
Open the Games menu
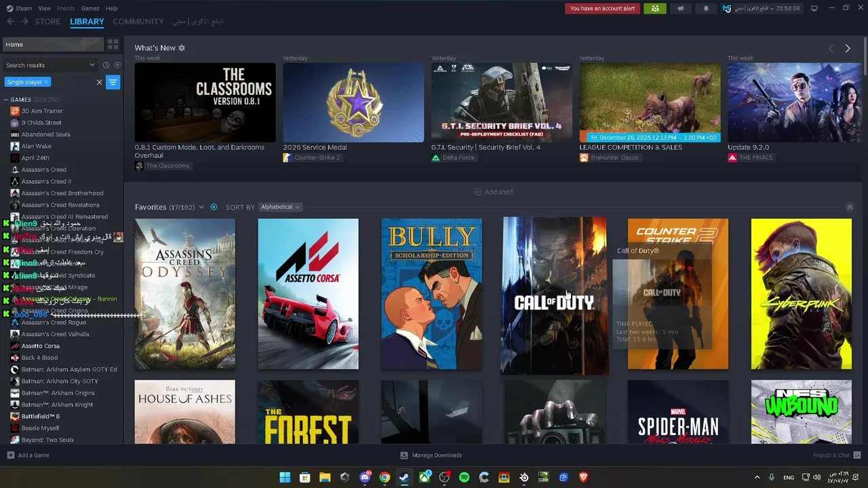[90, 8]
